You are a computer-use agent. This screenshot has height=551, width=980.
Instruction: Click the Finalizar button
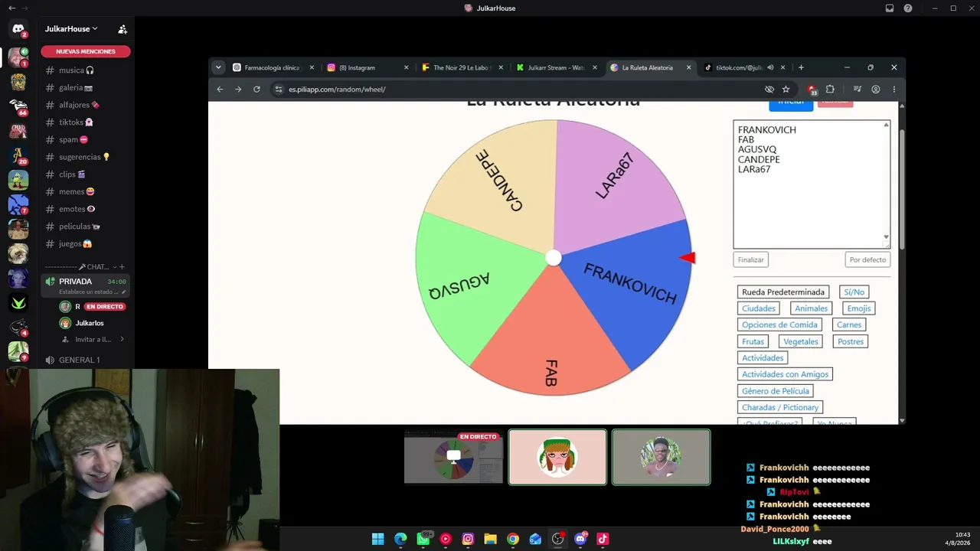(x=751, y=259)
